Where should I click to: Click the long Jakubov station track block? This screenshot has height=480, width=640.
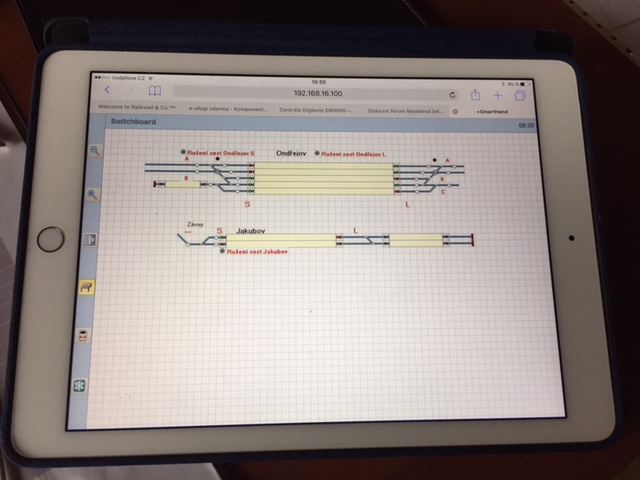(281, 240)
